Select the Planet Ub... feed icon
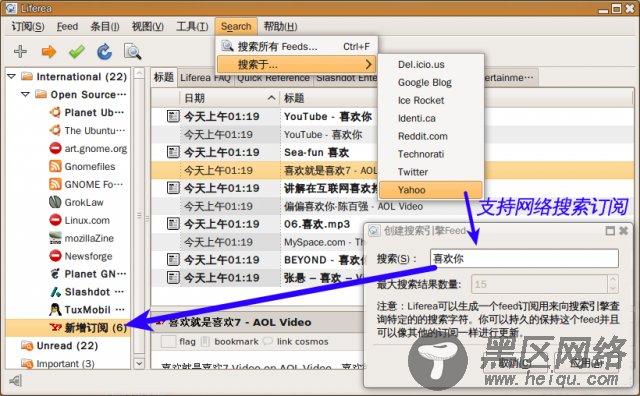640x396 pixels. (x=55, y=112)
